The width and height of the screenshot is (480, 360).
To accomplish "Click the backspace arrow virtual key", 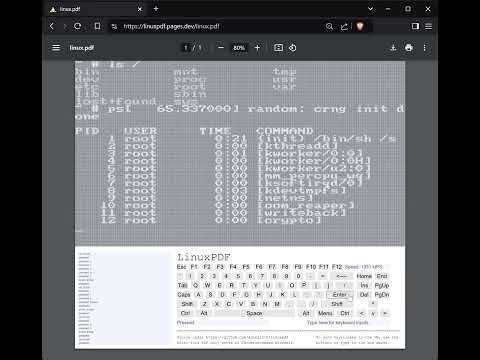I will [x=342, y=276].
